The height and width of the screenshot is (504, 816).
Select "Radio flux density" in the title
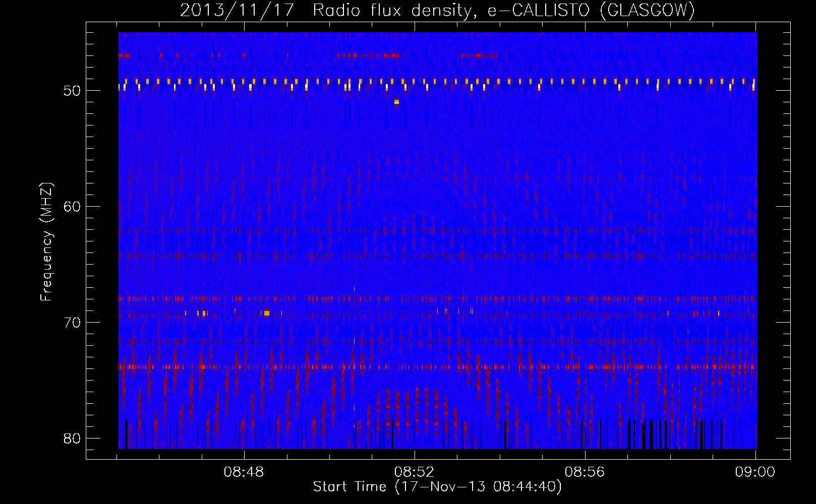pyautogui.click(x=395, y=11)
